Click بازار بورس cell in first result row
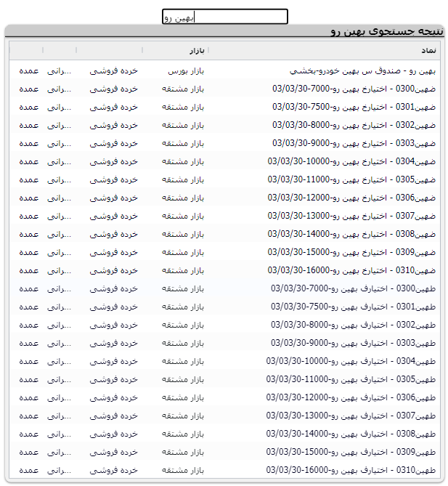The image size is (448, 486). pos(186,71)
